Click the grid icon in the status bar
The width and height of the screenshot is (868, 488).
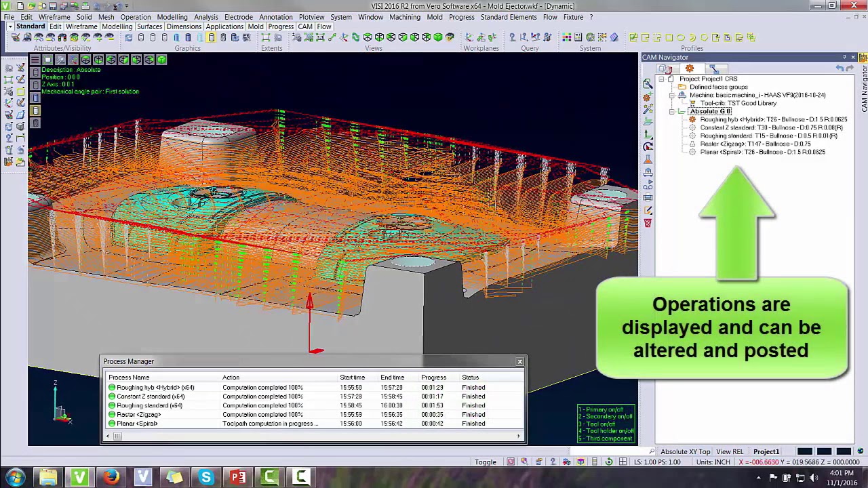[623, 462]
